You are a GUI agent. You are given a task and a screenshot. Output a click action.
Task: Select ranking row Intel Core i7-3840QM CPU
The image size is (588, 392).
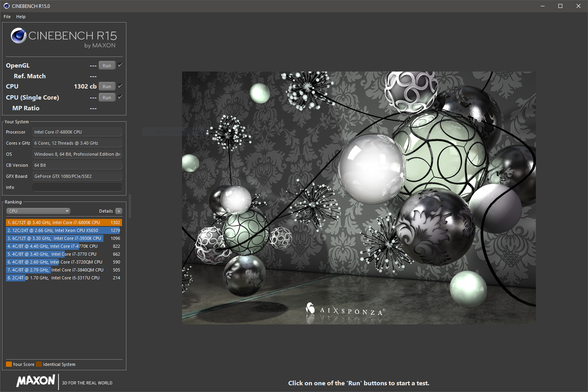click(x=64, y=270)
